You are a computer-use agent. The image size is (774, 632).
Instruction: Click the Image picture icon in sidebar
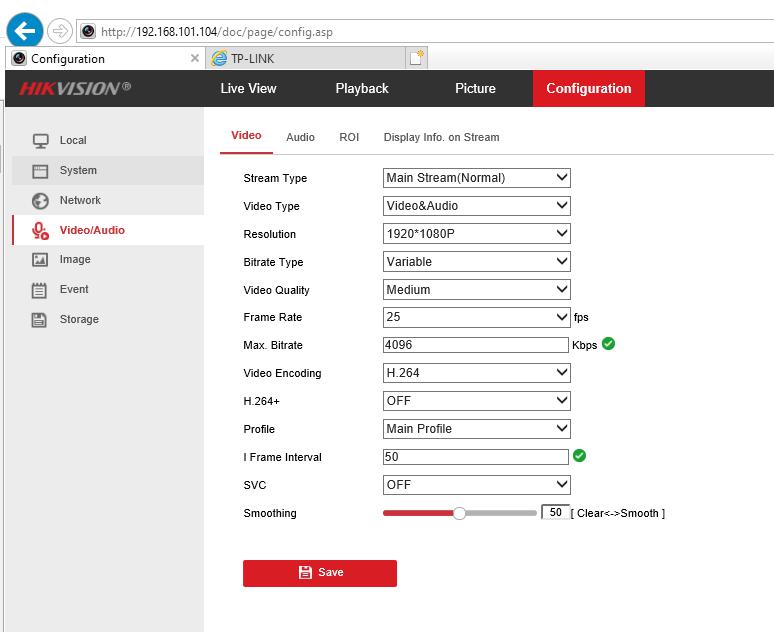pos(40,260)
